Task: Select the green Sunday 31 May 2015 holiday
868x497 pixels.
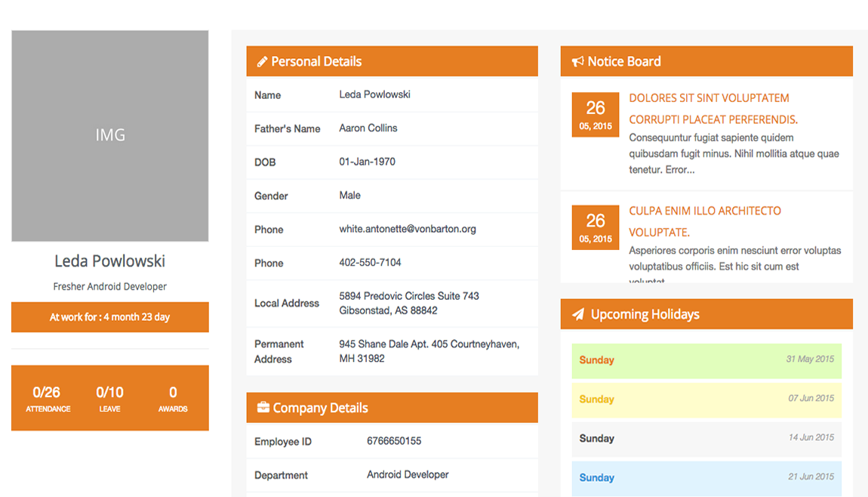Action: [706, 360]
